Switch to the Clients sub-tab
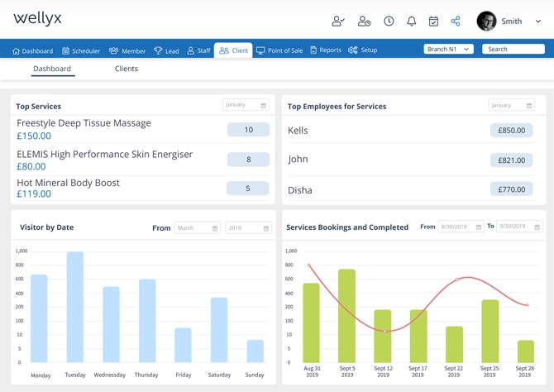This screenshot has width=554, height=392. click(127, 69)
